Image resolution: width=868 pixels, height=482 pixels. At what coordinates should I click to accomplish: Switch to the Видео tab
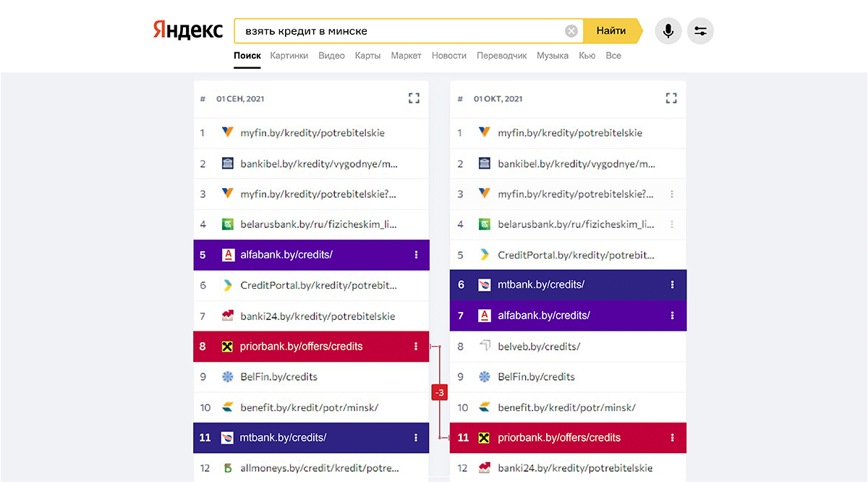[331, 56]
